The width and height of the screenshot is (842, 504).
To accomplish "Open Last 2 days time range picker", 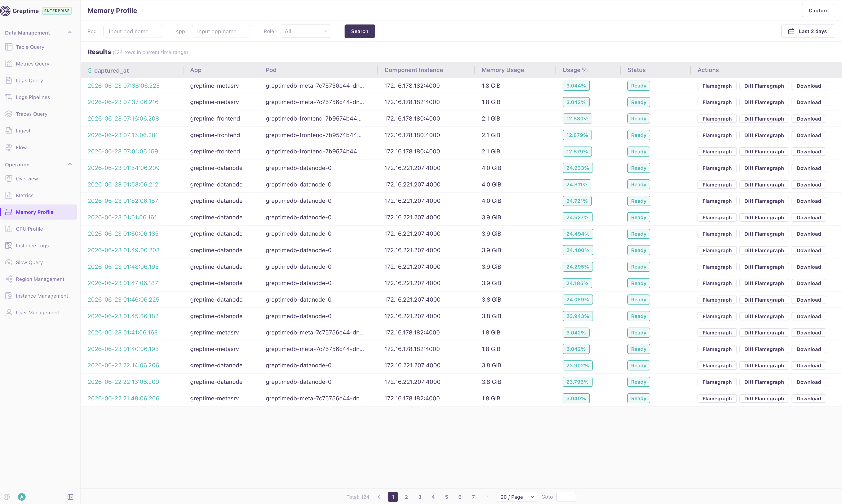I will click(808, 31).
